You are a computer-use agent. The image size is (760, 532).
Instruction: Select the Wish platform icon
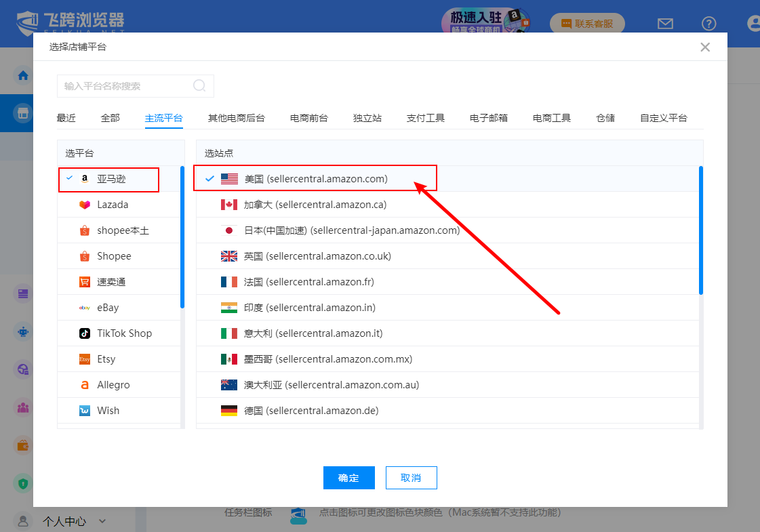click(x=85, y=411)
